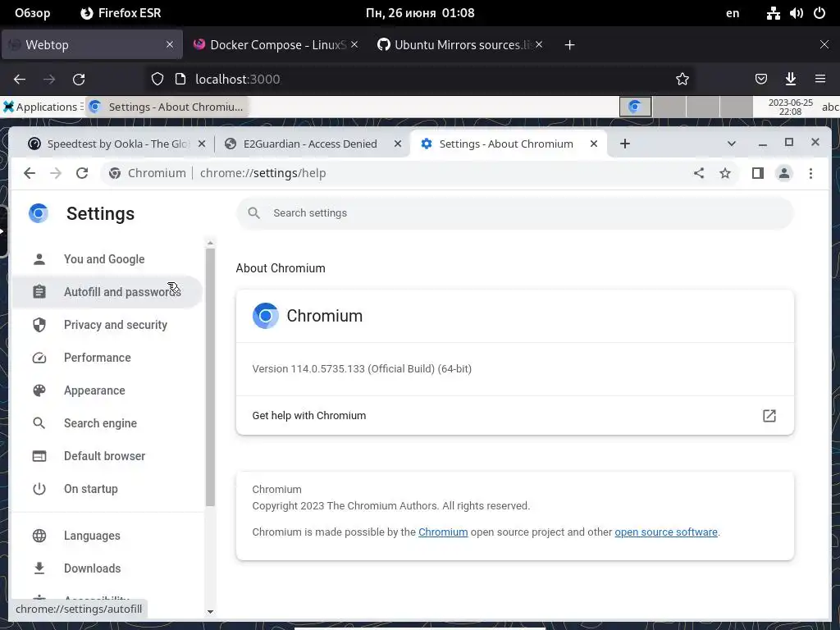
Task: Toggle Chromium side panel icon
Action: 757,173
